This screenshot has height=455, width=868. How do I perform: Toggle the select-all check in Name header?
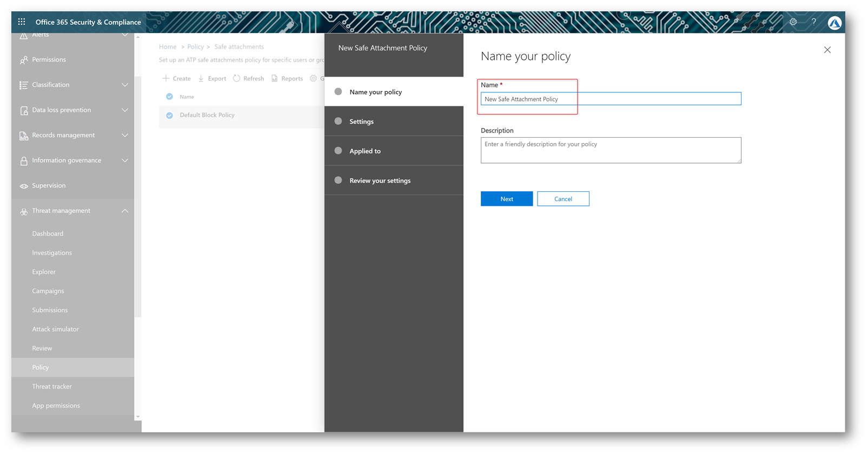click(169, 97)
